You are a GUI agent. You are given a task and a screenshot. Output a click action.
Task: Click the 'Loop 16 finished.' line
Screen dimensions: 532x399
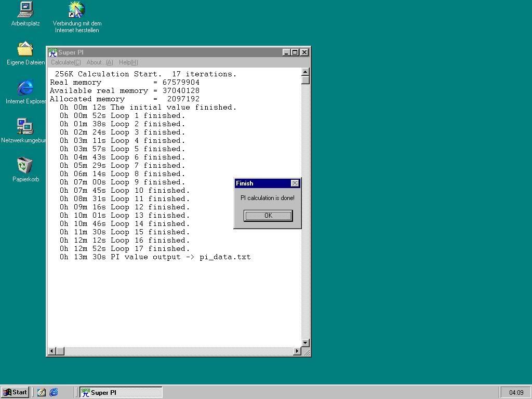[x=125, y=240]
